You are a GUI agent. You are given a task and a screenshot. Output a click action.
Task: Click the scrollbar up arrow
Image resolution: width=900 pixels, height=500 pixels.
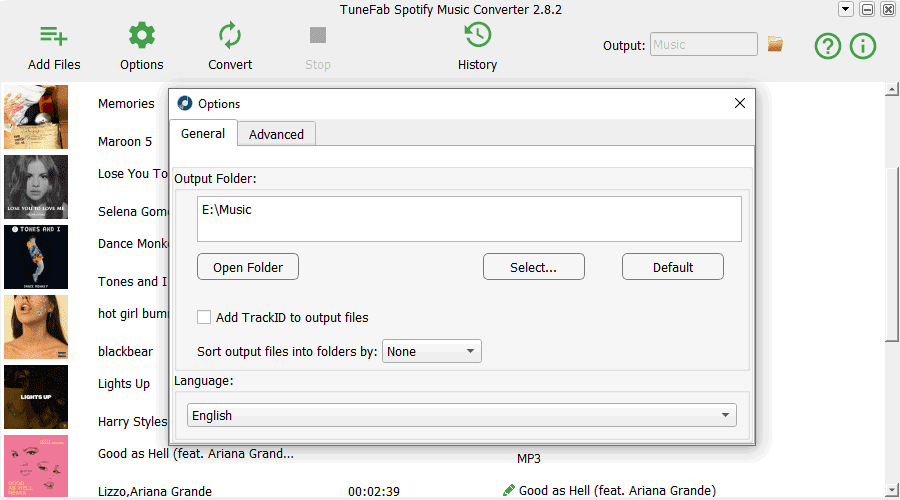(891, 89)
